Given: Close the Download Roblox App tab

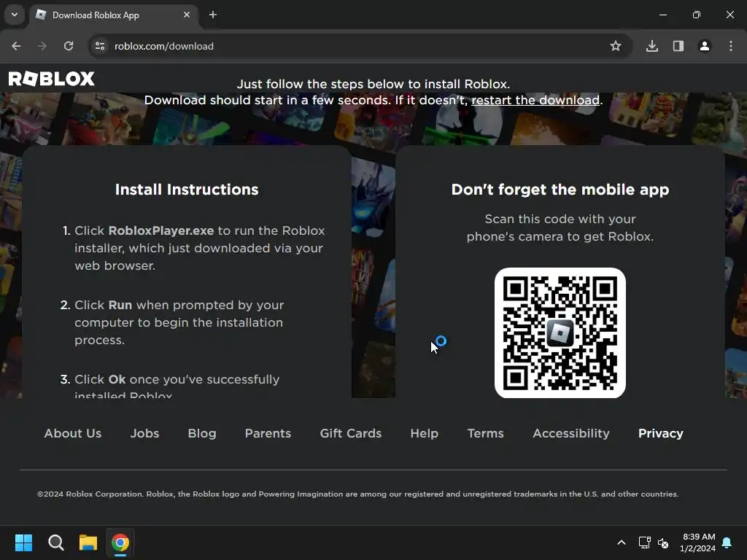Looking at the screenshot, I should pyautogui.click(x=187, y=15).
